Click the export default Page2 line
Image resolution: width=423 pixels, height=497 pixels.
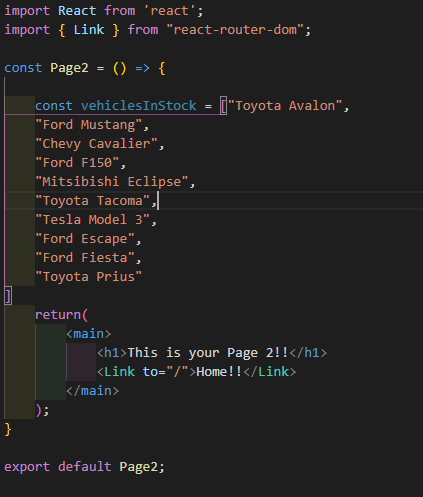click(x=85, y=467)
